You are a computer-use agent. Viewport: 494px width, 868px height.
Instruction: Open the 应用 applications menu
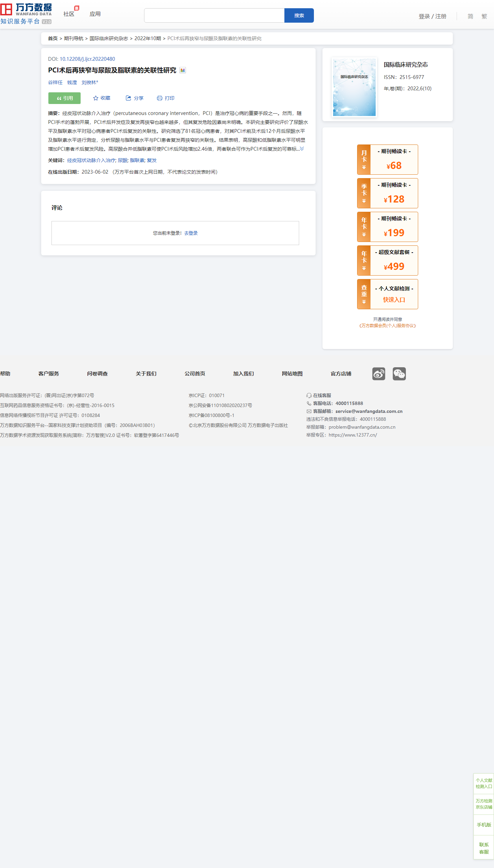coord(95,14)
